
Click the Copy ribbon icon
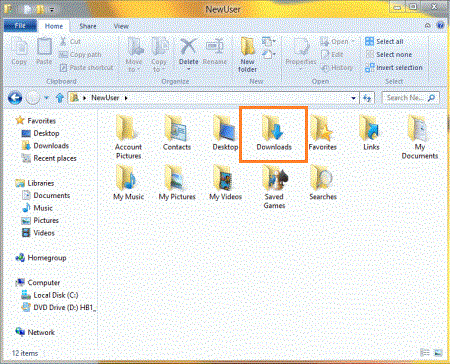[19, 51]
